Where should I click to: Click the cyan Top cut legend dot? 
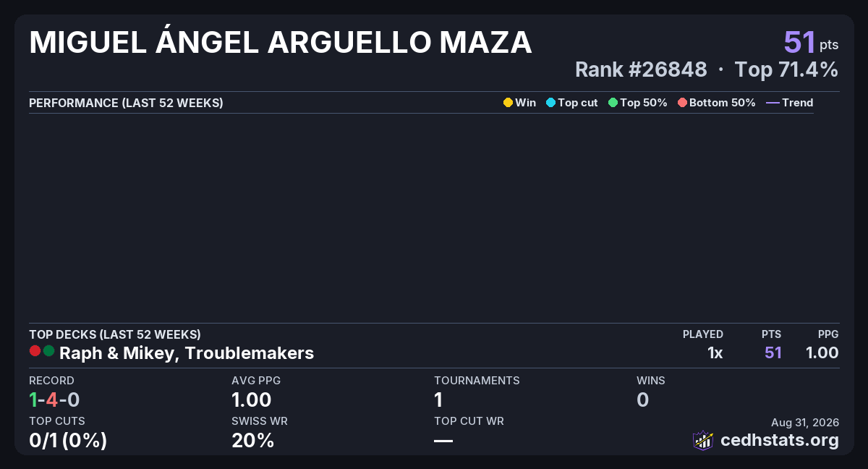[550, 103]
